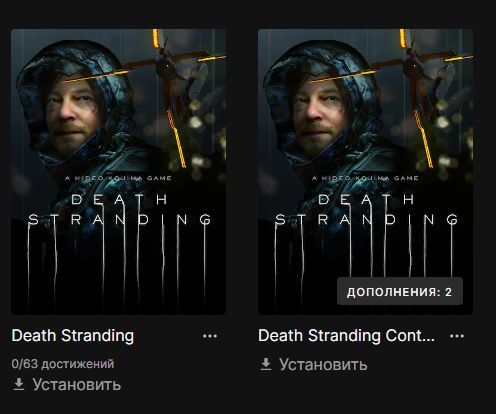The image size is (496, 414).
Task: Expand the ДОПОЛНЕНИЯ: 2 add-ons badge
Action: tap(400, 292)
